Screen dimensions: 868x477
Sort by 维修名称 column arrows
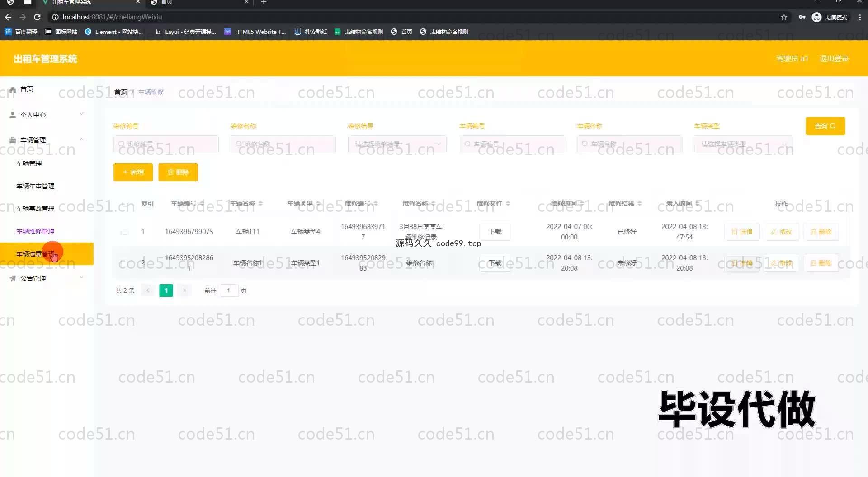434,204
